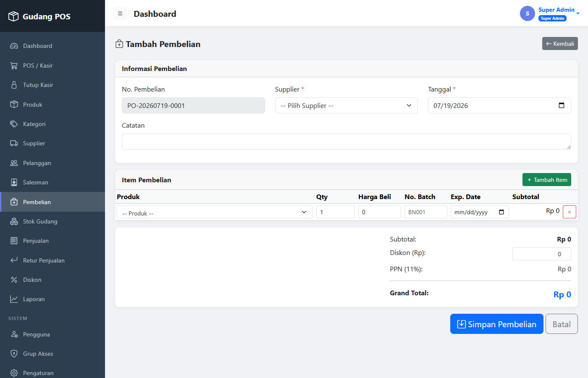The height and width of the screenshot is (378, 588).
Task: Click the Stok Gudang boxes icon
Action: pos(14,221)
